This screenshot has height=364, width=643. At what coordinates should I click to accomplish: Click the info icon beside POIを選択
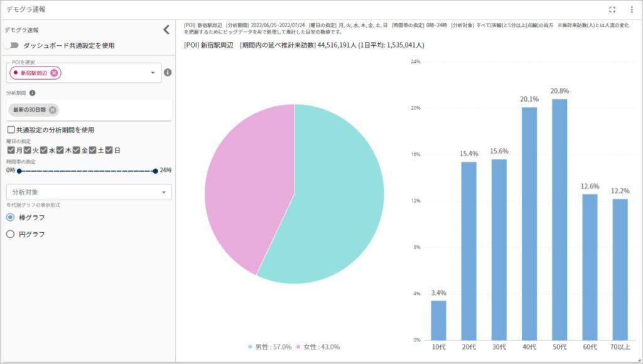point(168,73)
